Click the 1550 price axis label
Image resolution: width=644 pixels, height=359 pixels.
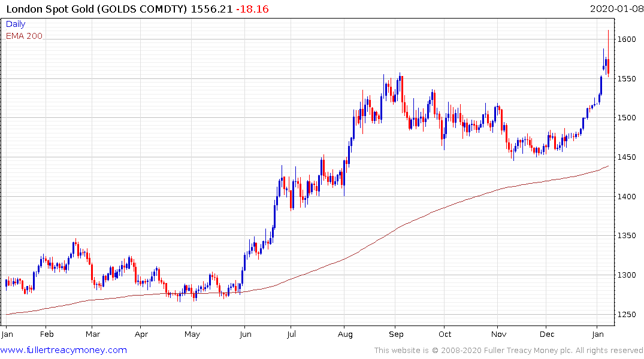point(627,79)
